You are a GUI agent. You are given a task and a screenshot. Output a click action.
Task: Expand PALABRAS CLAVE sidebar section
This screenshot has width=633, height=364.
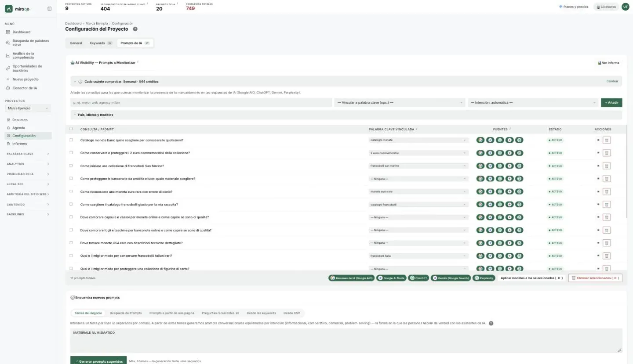[28, 154]
